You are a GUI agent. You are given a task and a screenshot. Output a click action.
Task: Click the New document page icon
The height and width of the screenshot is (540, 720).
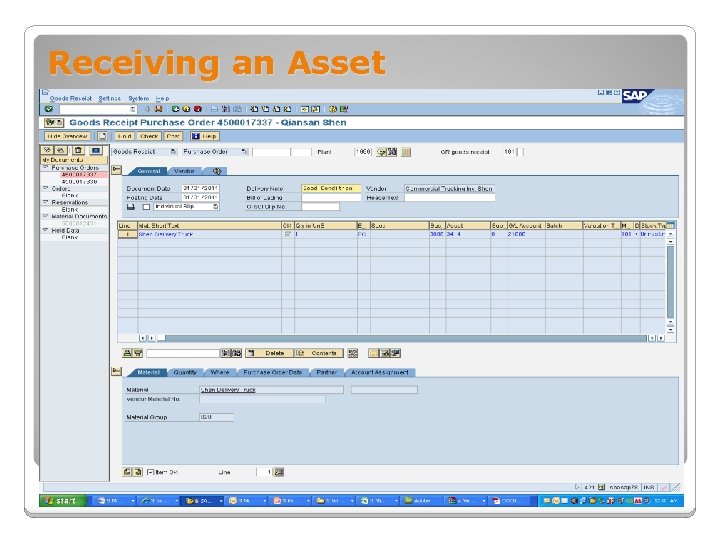(x=102, y=136)
